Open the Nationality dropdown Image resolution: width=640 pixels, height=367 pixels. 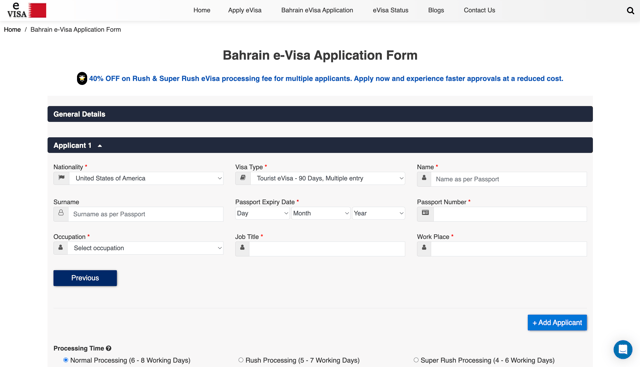click(x=147, y=178)
